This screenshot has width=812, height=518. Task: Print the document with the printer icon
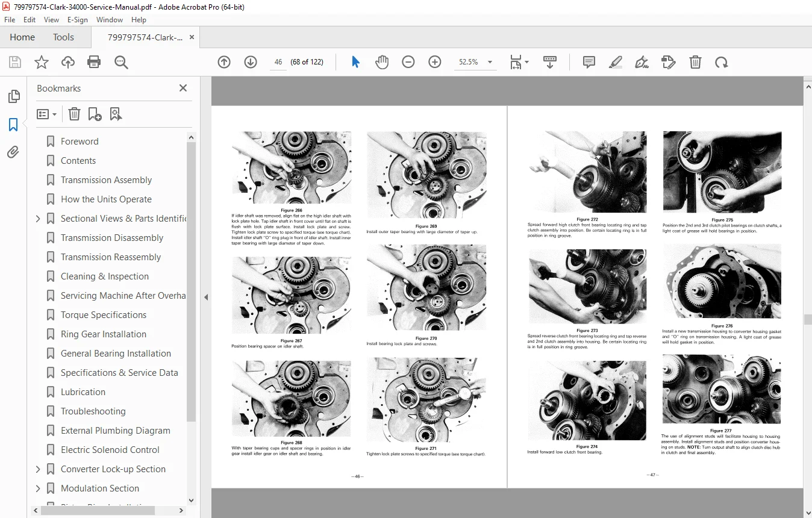(94, 62)
